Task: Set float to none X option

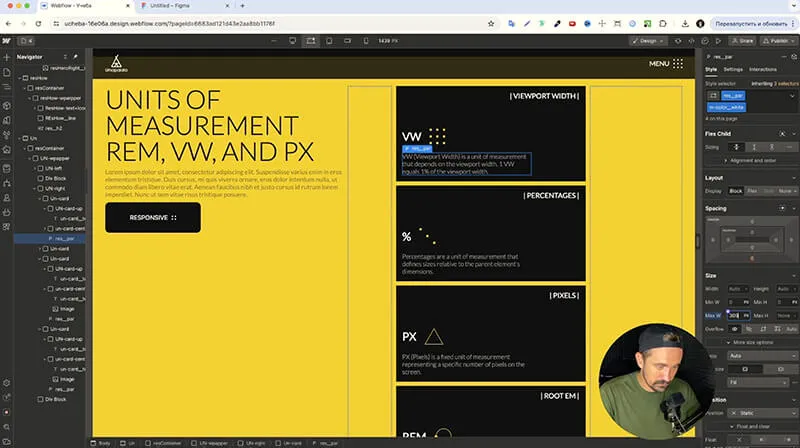Action: click(739, 439)
